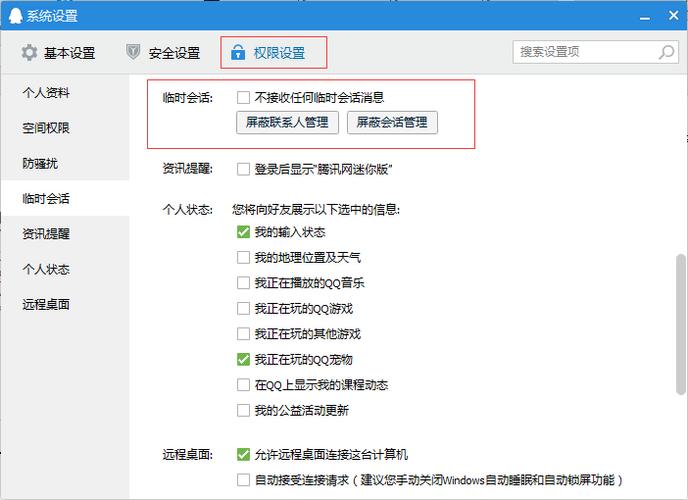Click the 资讯提醒: section label

pyautogui.click(x=187, y=169)
